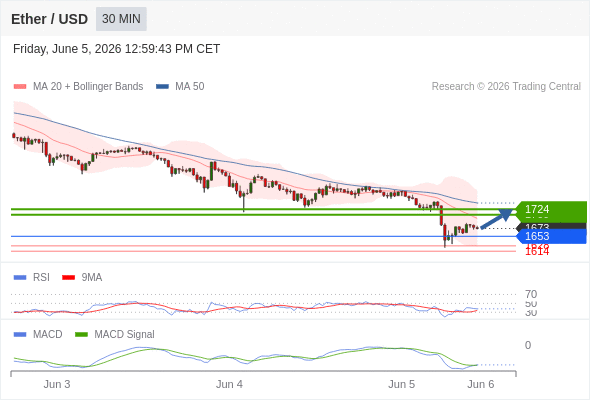
Task: Click the blue 1653 pivot price tag
Action: (551, 236)
